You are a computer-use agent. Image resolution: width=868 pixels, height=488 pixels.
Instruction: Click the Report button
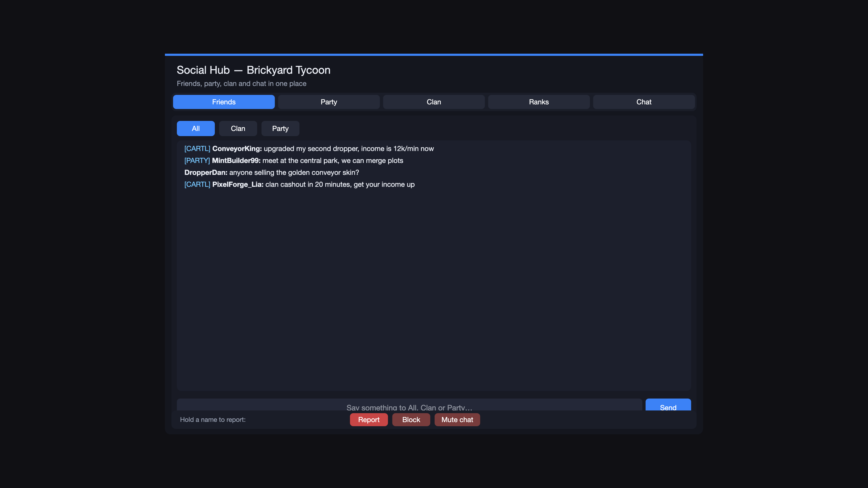tap(369, 420)
